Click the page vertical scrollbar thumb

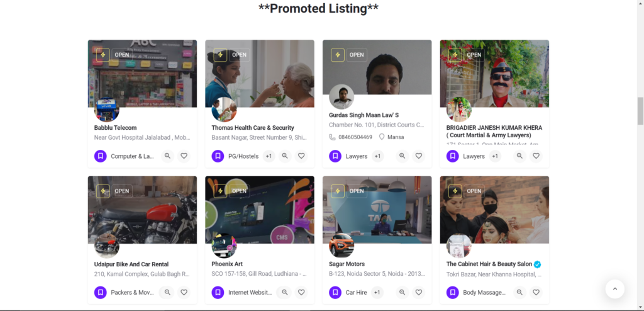click(x=640, y=111)
